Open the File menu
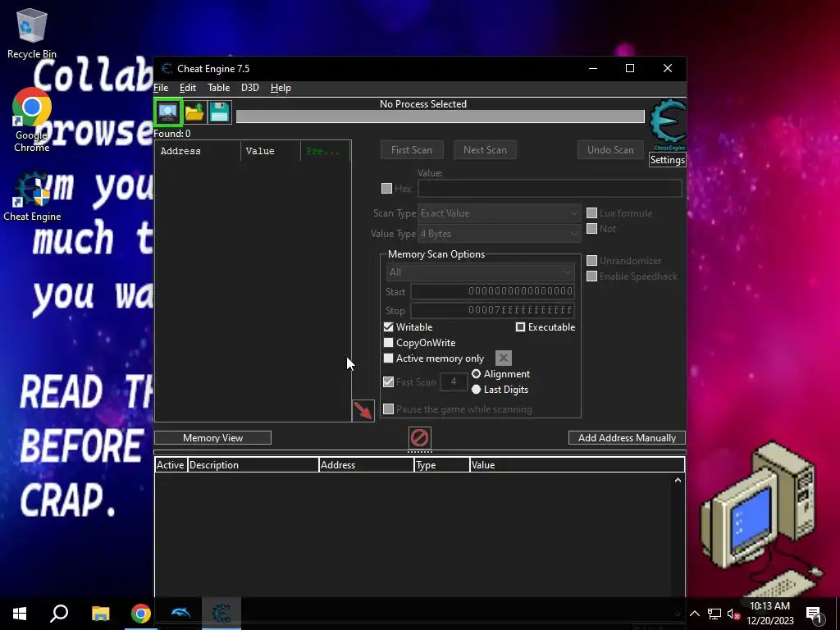 coord(161,88)
